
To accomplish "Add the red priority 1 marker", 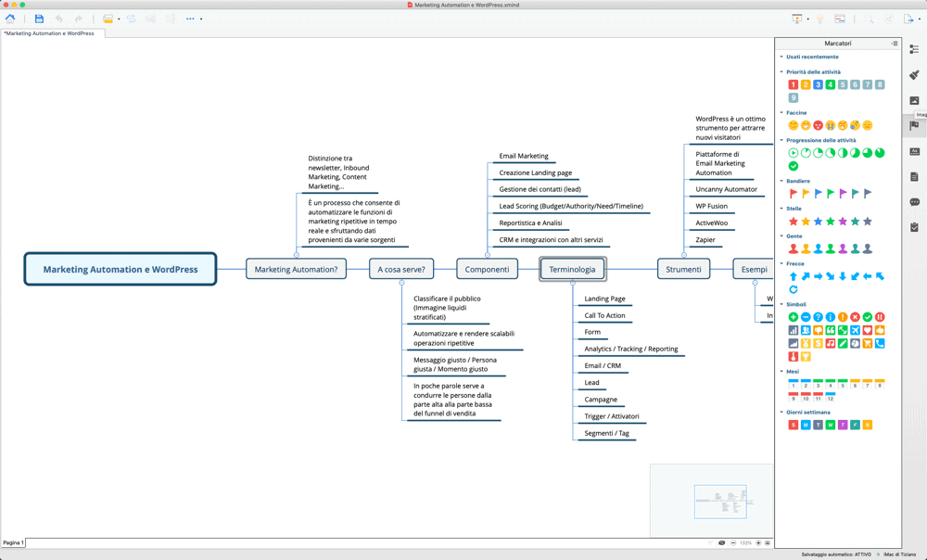I will click(794, 84).
